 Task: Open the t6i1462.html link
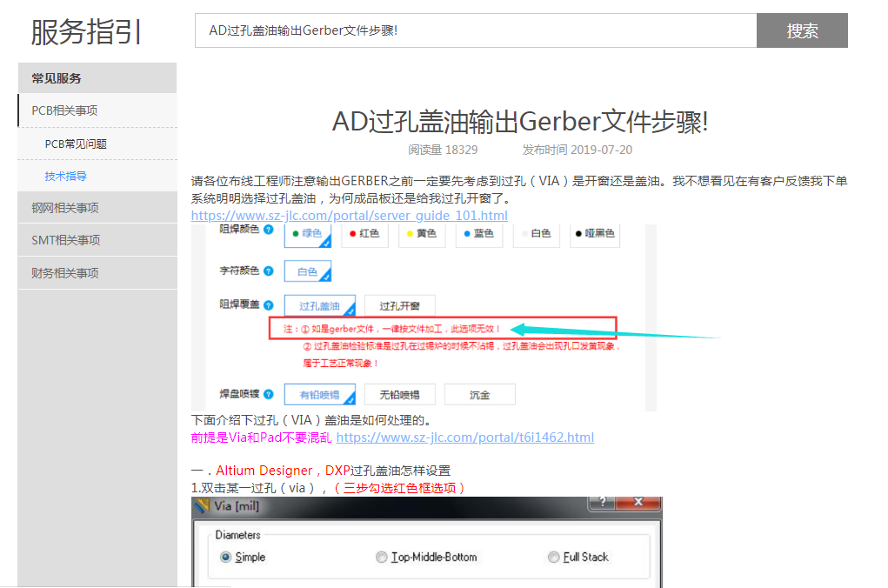point(464,438)
